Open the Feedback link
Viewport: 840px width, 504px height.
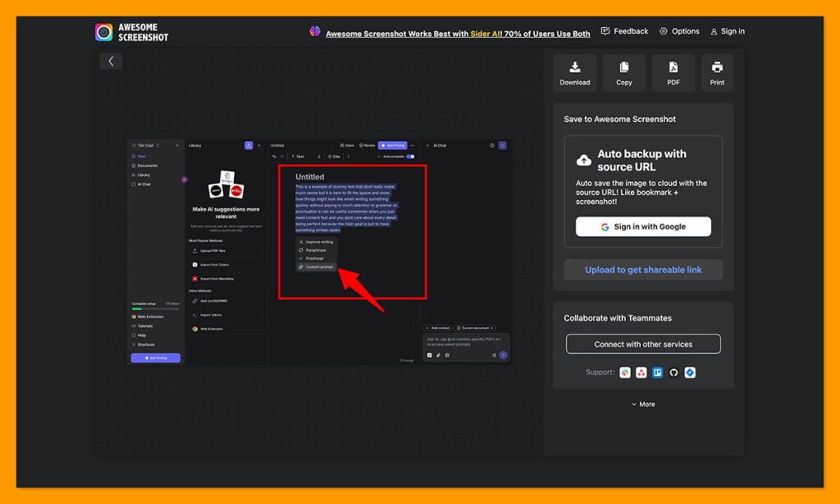(624, 31)
